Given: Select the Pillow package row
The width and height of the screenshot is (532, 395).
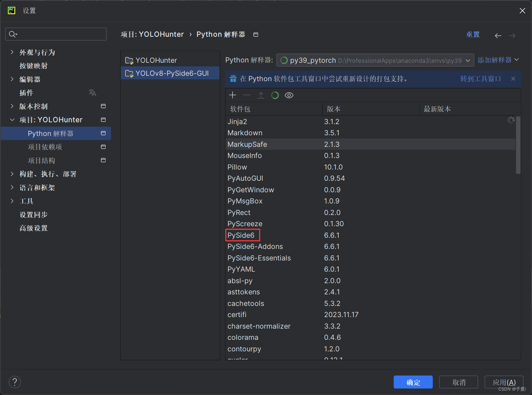Looking at the screenshot, I should tap(371, 167).
